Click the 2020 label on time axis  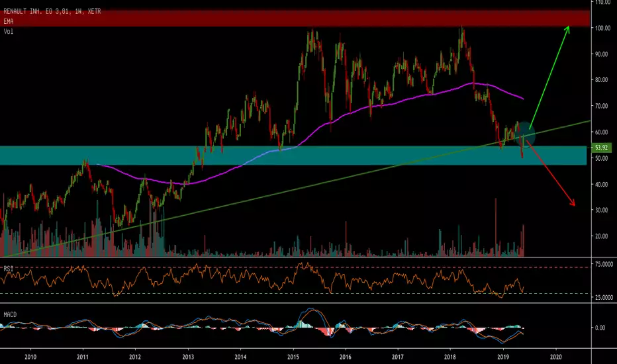tap(555, 357)
